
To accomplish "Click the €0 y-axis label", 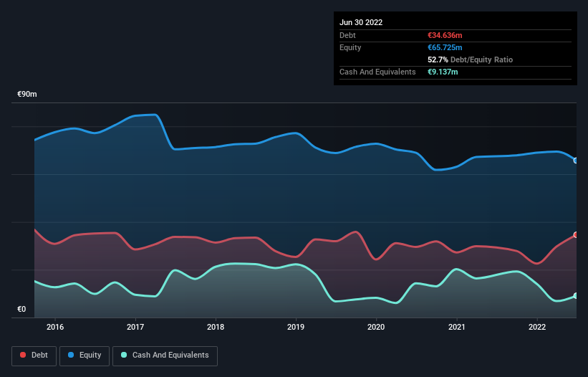I will [x=21, y=309].
